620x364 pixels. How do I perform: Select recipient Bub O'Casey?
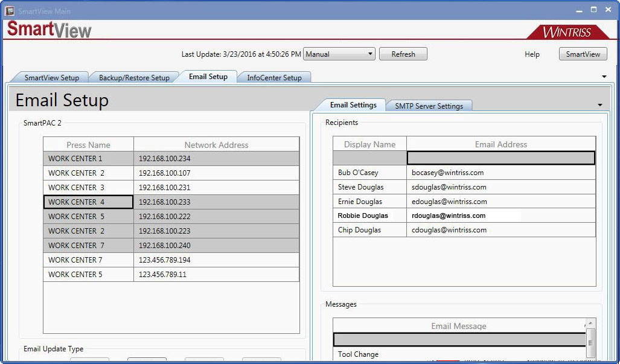[x=358, y=173]
